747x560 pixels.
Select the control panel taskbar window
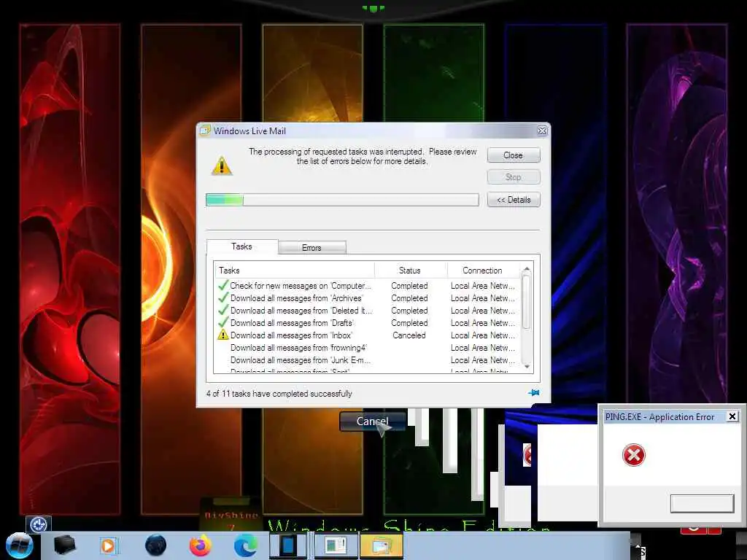click(336, 545)
